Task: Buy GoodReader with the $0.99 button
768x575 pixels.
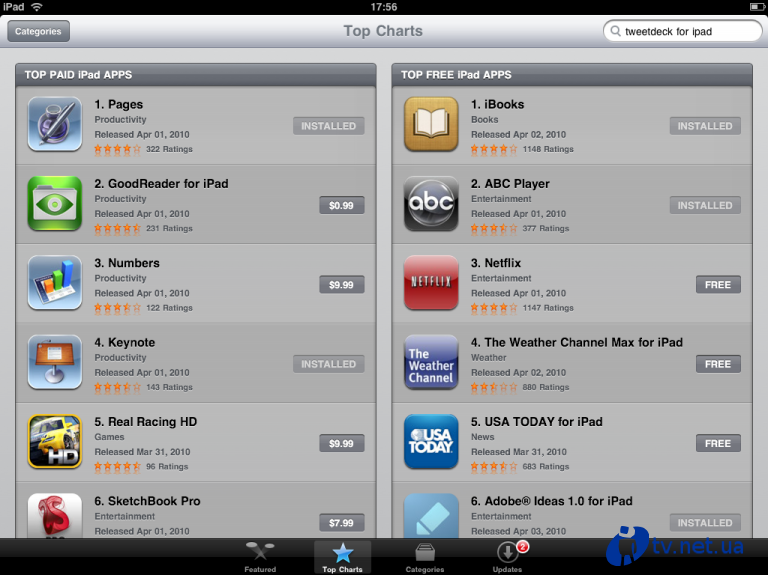Action: (341, 205)
